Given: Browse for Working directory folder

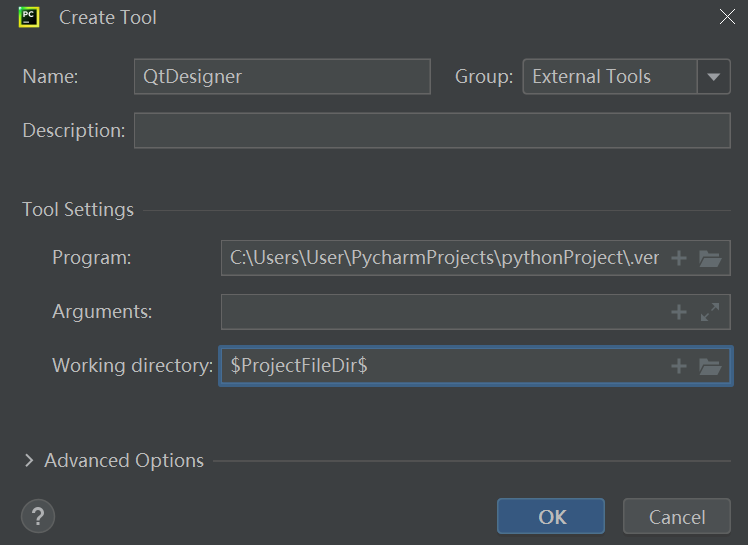Looking at the screenshot, I should [710, 366].
